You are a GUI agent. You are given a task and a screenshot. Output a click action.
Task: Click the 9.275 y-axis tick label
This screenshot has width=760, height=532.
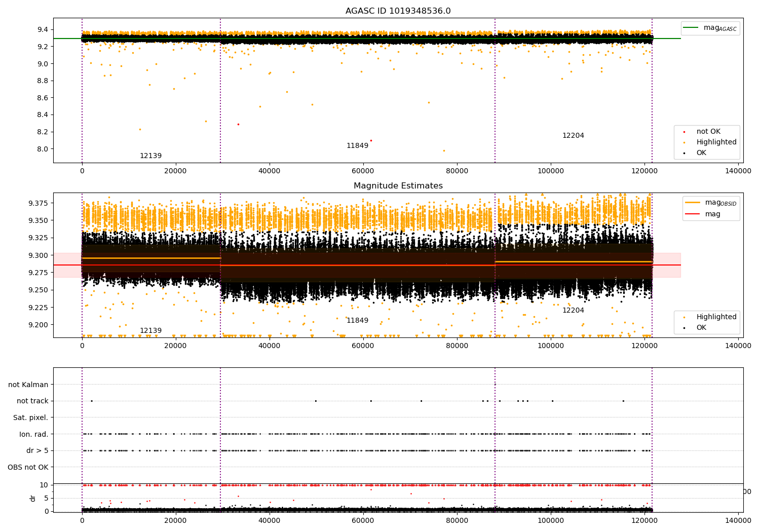(37, 273)
